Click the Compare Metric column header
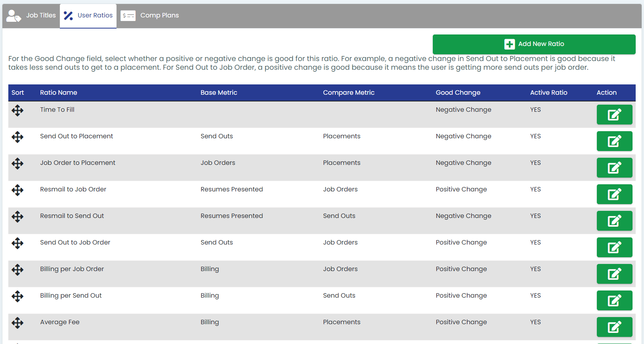The image size is (644, 344). pos(349,93)
